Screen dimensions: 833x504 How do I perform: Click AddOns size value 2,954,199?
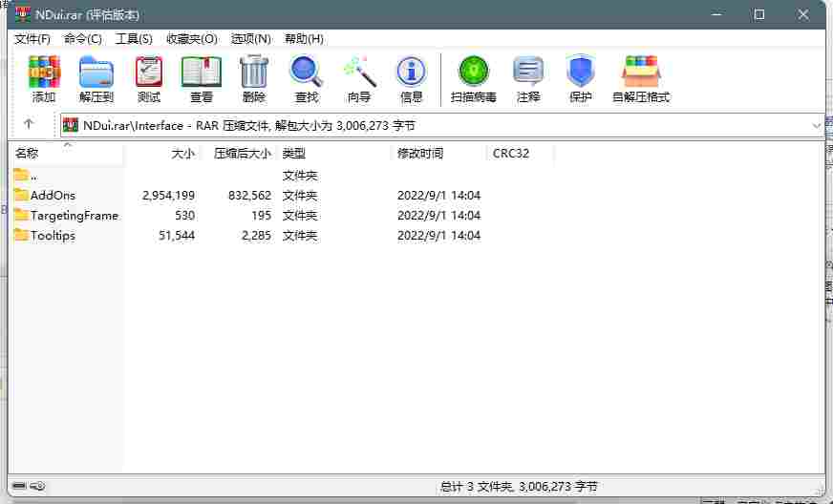pyautogui.click(x=168, y=195)
